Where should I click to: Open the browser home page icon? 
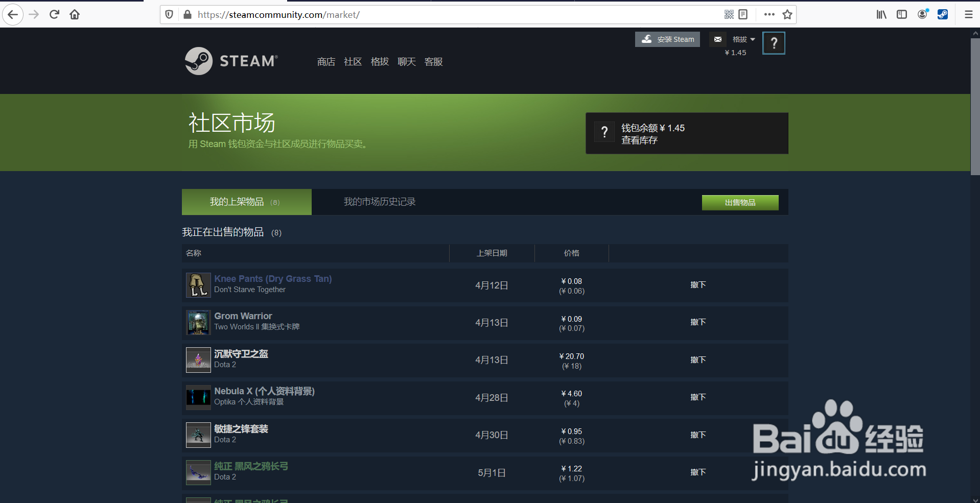(75, 14)
